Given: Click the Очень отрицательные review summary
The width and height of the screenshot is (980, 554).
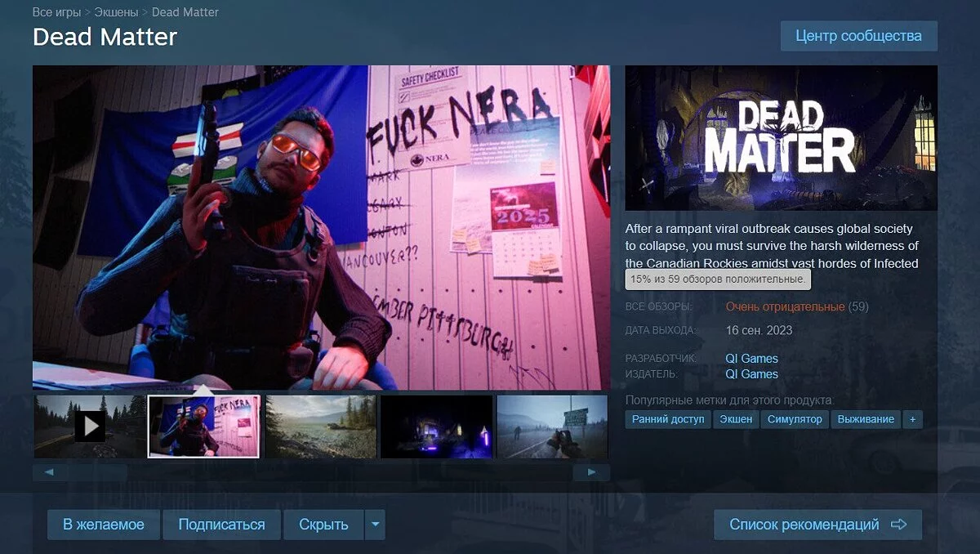Looking at the screenshot, I should (785, 306).
